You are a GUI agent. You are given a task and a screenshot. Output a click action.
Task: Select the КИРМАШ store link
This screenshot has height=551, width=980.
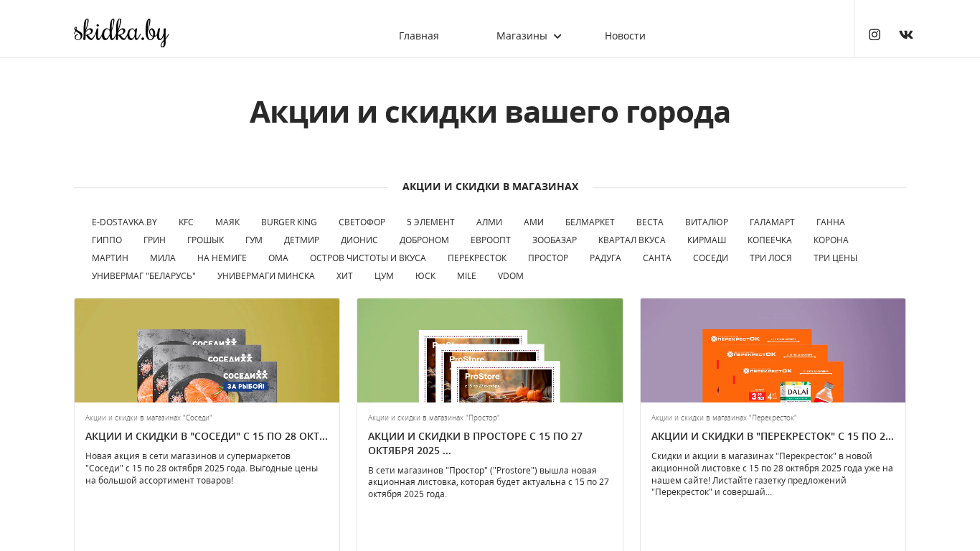(x=707, y=240)
